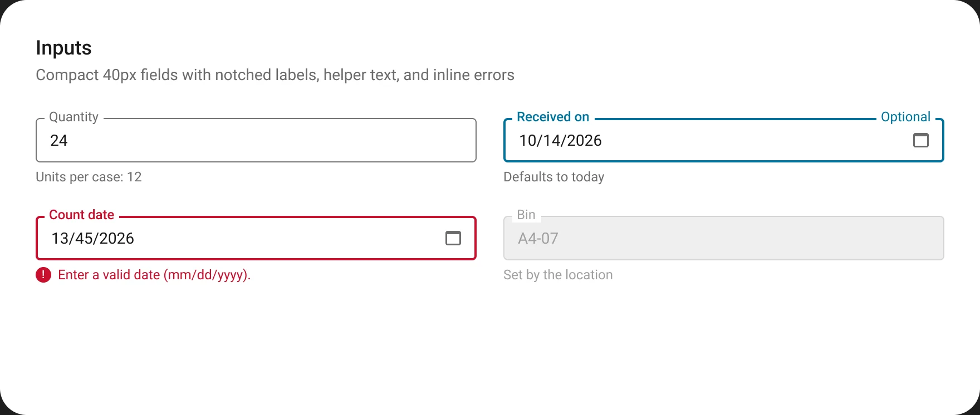Open calendar picker for Received on field
980x415 pixels.
point(921,140)
